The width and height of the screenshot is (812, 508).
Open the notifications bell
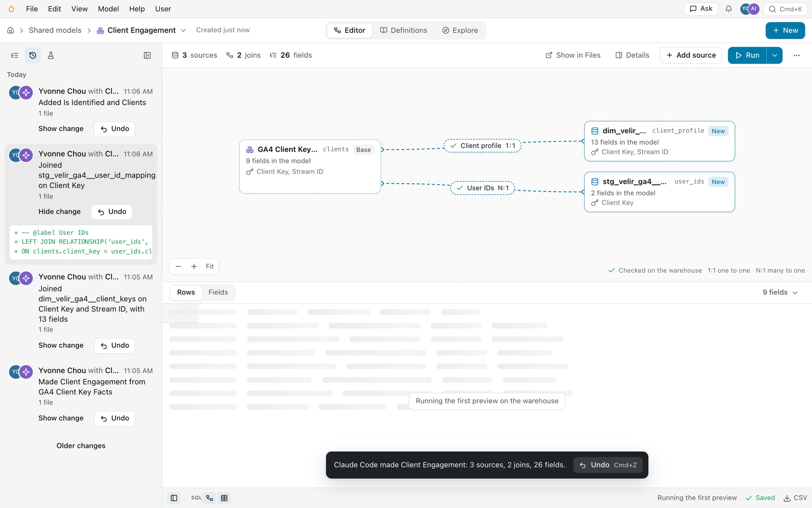point(729,9)
